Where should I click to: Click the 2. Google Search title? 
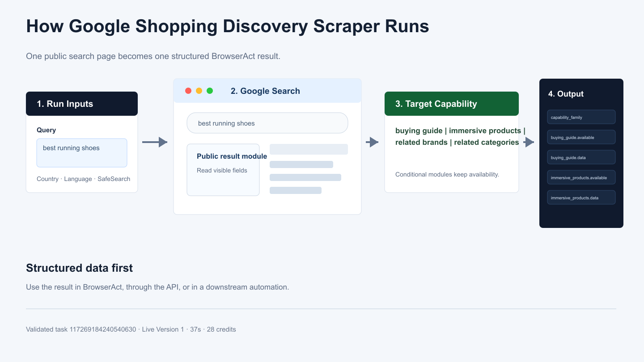coord(265,91)
